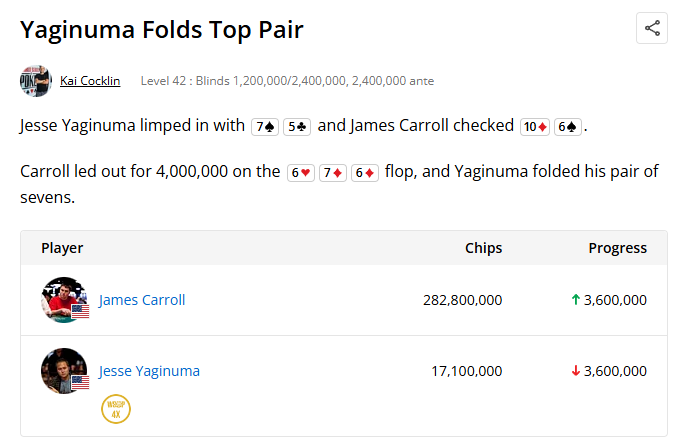Click the six of hearts flop card

point(301,173)
